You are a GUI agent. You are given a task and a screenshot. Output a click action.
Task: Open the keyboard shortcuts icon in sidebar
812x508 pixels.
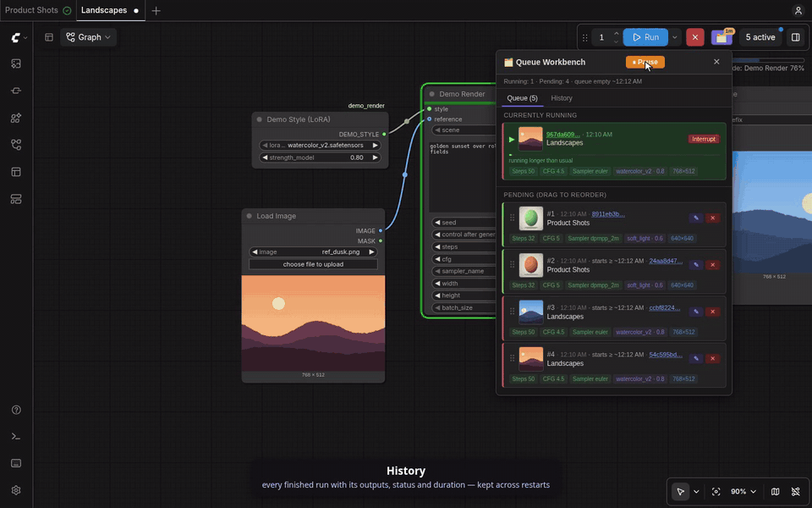click(16, 463)
